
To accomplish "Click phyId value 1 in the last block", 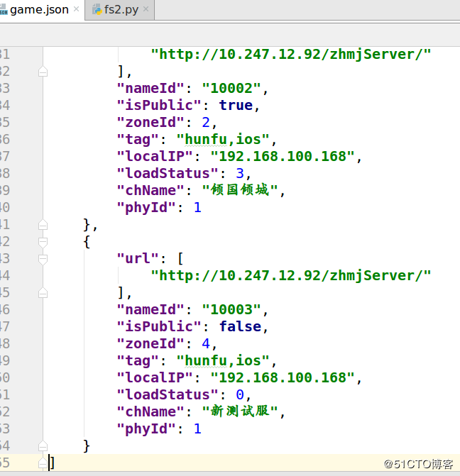I will point(197,429).
